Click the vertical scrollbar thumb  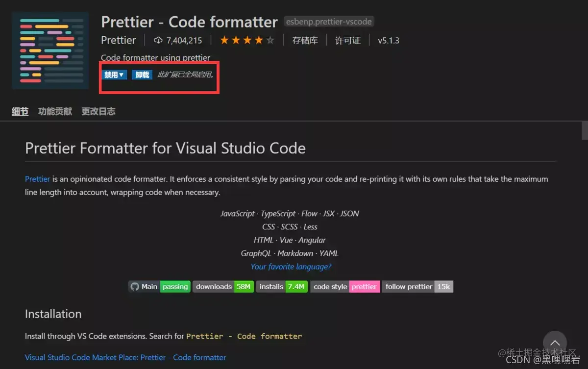585,131
